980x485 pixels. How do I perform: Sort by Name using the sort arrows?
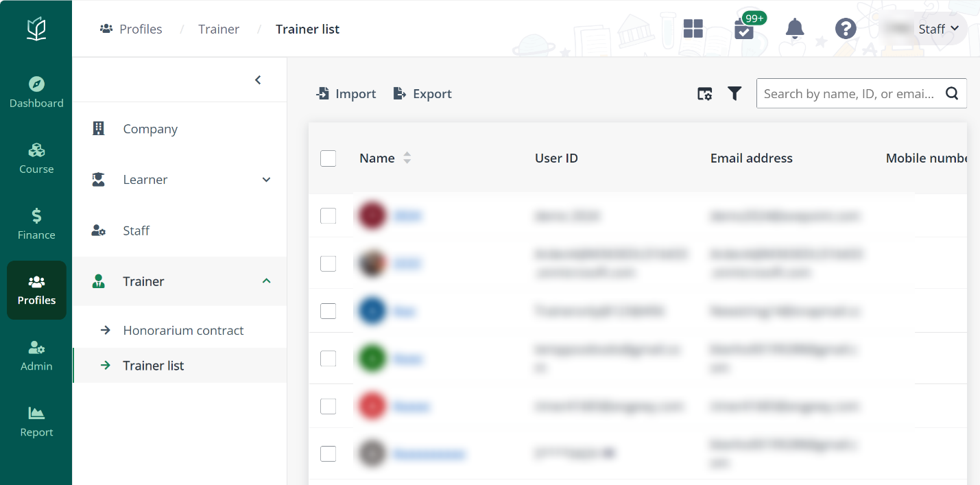[407, 158]
